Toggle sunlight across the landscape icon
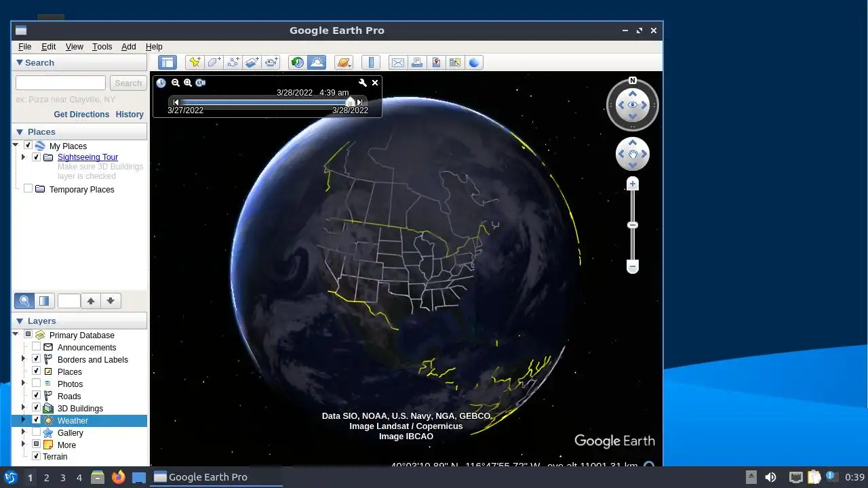This screenshot has height=488, width=868. pos(316,62)
